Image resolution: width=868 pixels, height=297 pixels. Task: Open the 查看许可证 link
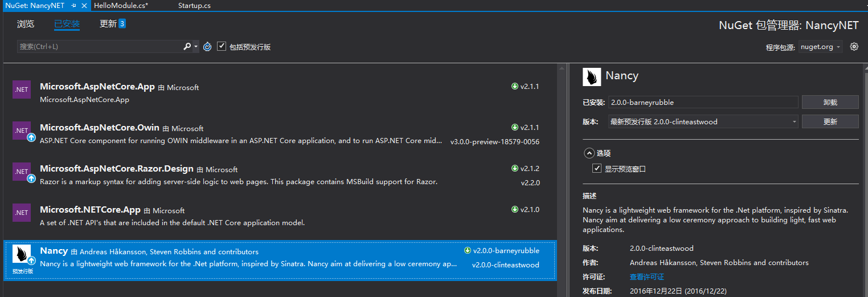(646, 277)
